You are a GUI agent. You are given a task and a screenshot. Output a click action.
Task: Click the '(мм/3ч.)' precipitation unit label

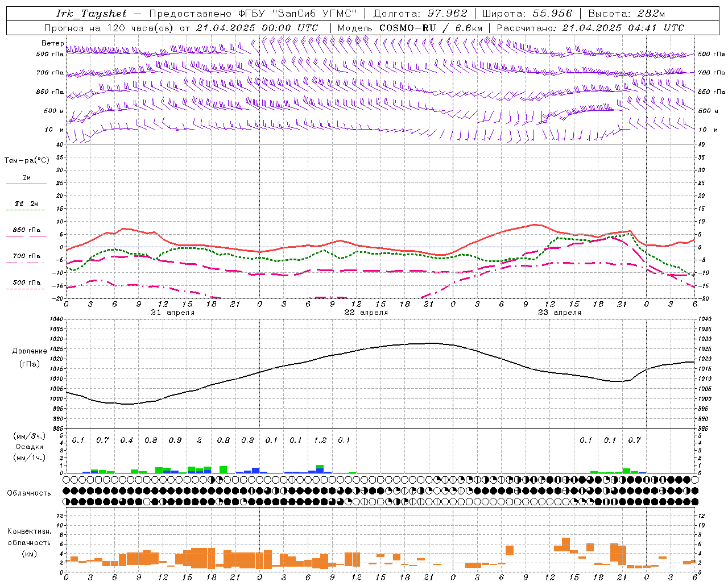click(x=29, y=436)
